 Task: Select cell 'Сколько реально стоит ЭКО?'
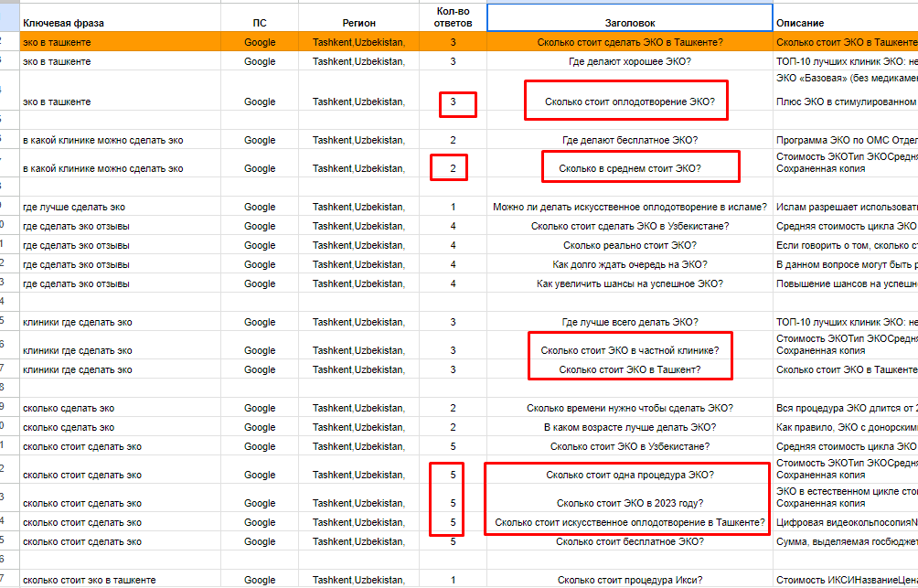click(630, 245)
